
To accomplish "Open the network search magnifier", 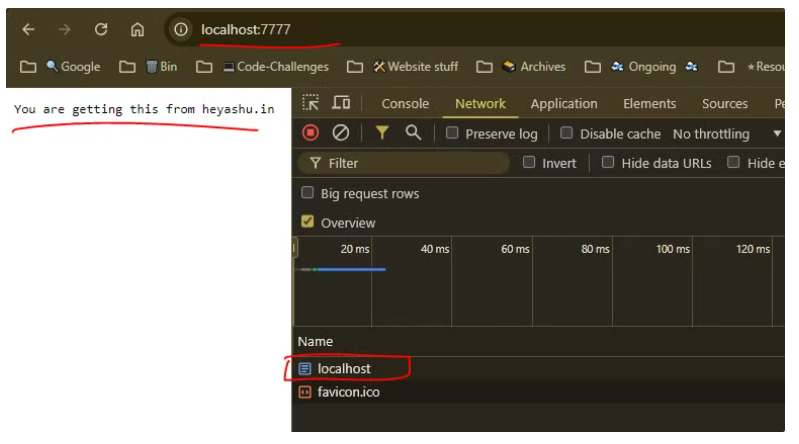I will (413, 133).
